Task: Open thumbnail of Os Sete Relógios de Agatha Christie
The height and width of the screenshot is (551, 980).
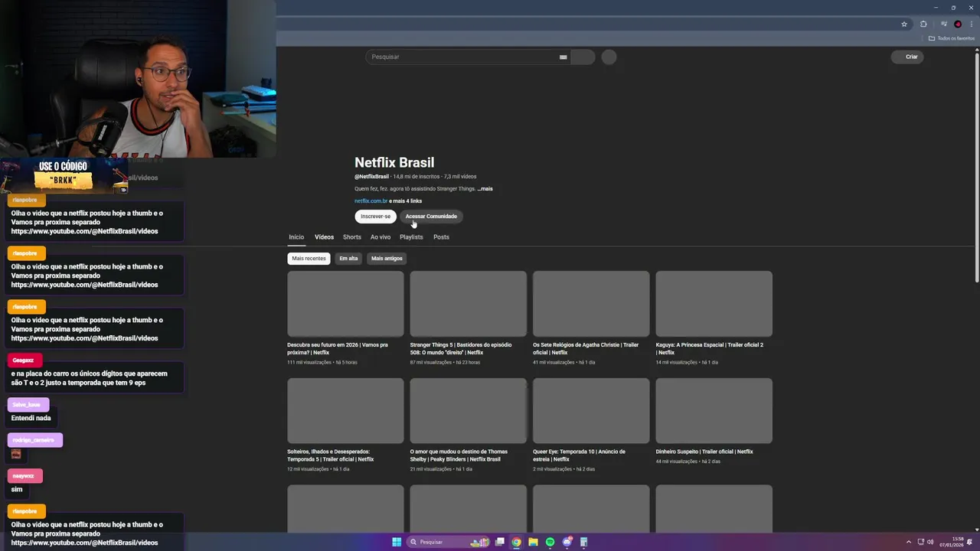Action: coord(591,304)
